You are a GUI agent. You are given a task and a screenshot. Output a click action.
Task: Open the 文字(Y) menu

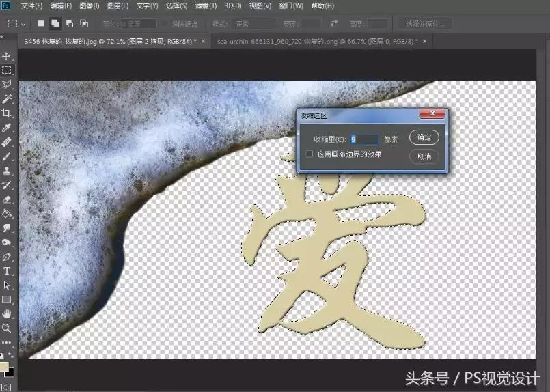pyautogui.click(x=148, y=5)
